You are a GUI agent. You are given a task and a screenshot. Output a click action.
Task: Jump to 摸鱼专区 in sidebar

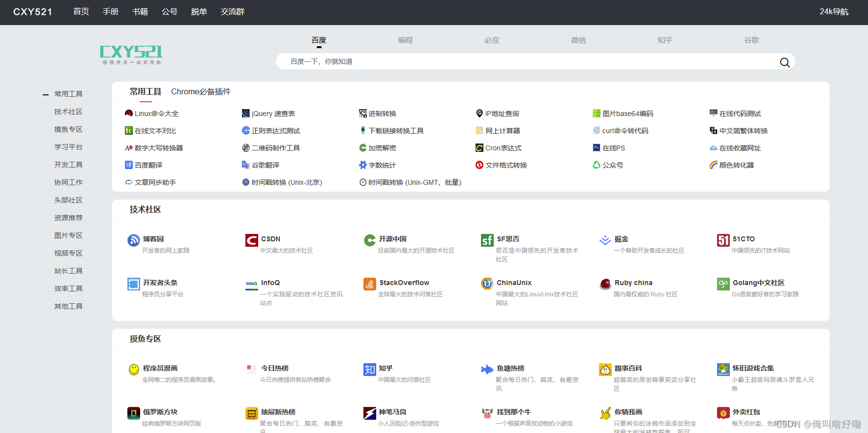[68, 129]
